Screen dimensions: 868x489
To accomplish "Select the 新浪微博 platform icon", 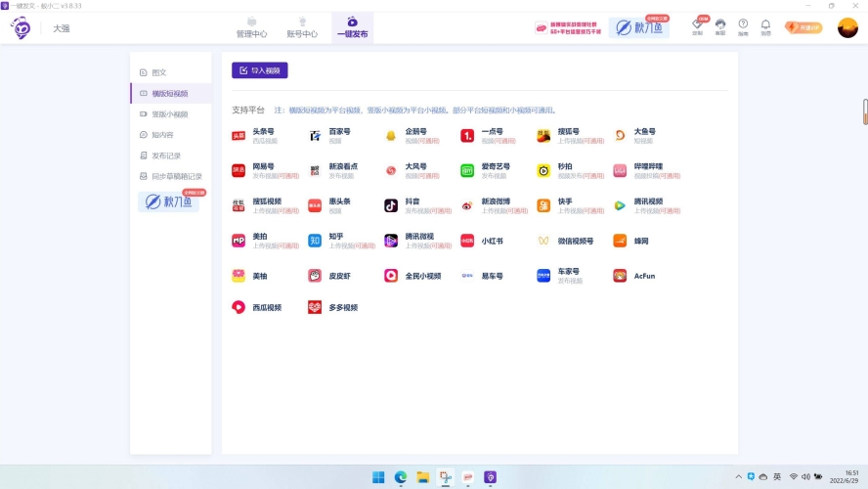I will [x=467, y=205].
